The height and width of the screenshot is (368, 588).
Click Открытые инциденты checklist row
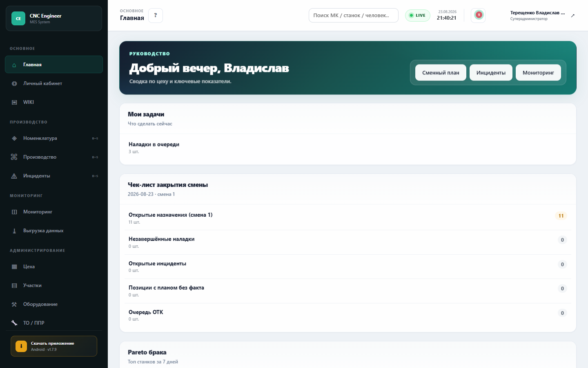click(348, 267)
